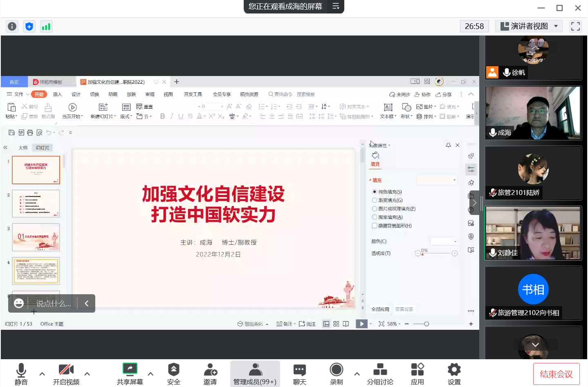The width and height of the screenshot is (588, 387).
Task: Expand share options arrow beside 共享屏幕
Action: 150,374
